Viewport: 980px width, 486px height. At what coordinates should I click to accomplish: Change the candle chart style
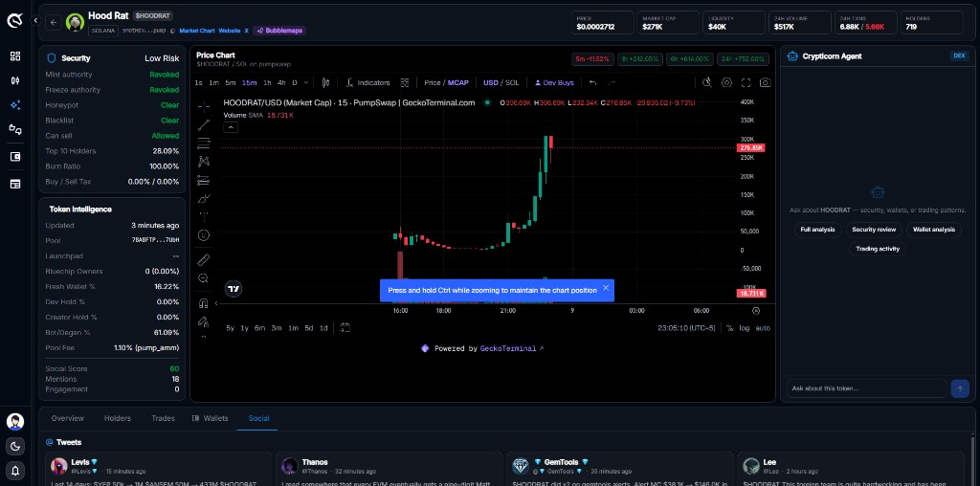(x=325, y=82)
